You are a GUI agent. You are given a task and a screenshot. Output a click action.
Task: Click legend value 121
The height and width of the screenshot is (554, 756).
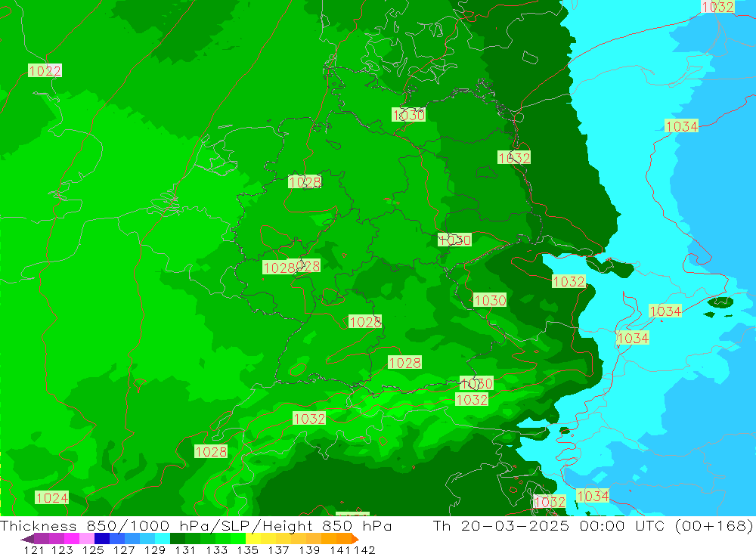pos(34,549)
